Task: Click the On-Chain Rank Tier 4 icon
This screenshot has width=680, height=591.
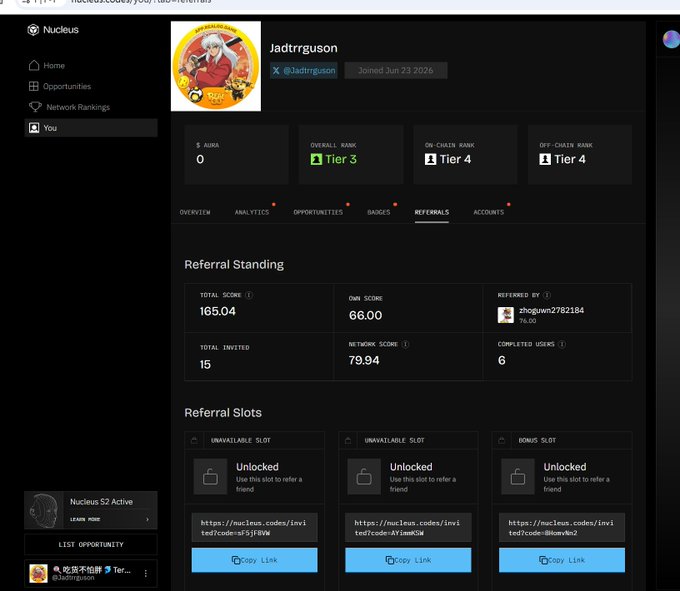Action: point(431,160)
